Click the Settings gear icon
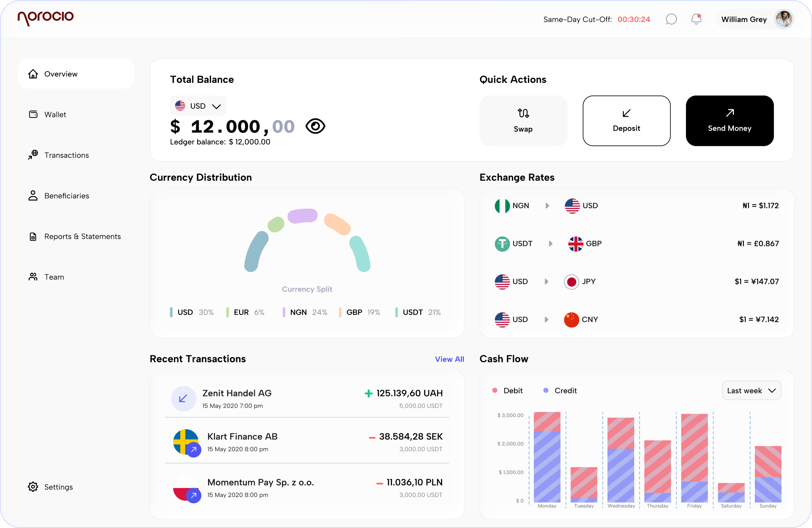Screen dimensions: 812x528 coord(33,487)
